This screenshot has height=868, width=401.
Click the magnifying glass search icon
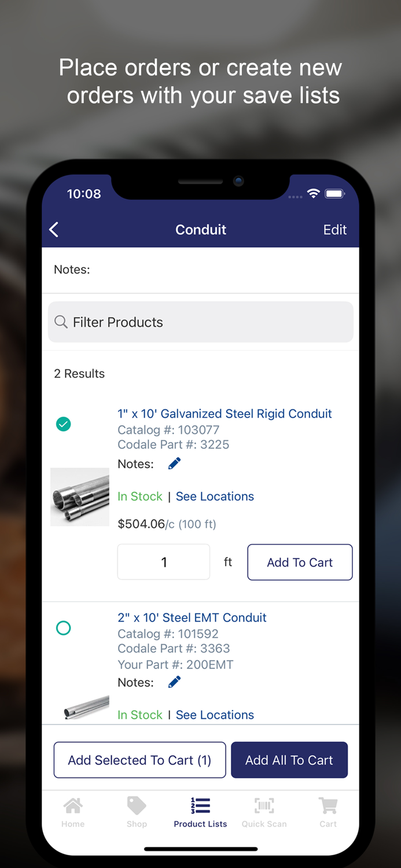[x=61, y=322]
